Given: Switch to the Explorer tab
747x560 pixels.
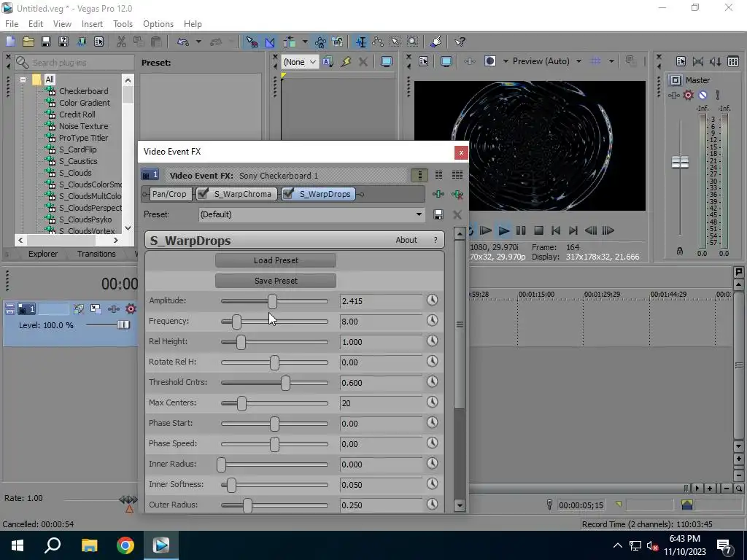Looking at the screenshot, I should (43, 254).
